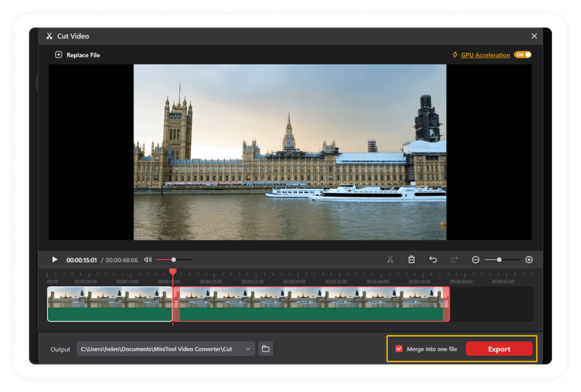
Task: Undo the last cut action
Action: pyautogui.click(x=433, y=260)
